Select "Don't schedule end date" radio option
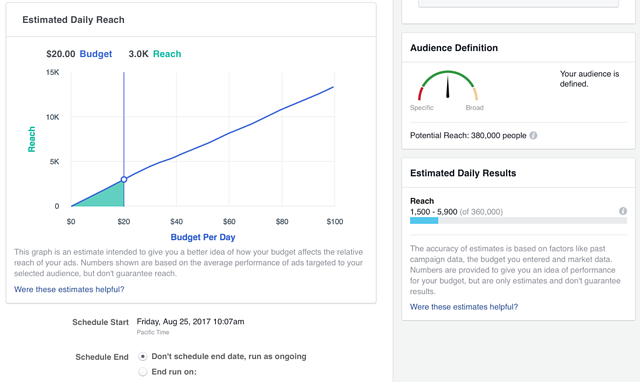The image size is (640, 382). pyautogui.click(x=142, y=357)
